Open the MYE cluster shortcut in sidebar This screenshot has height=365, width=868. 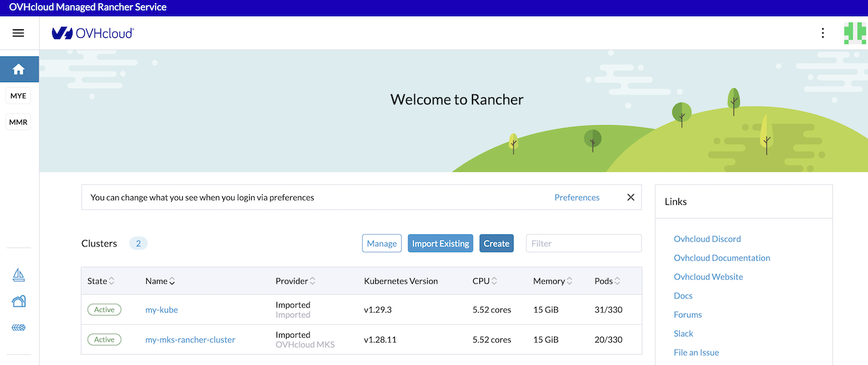pyautogui.click(x=18, y=95)
